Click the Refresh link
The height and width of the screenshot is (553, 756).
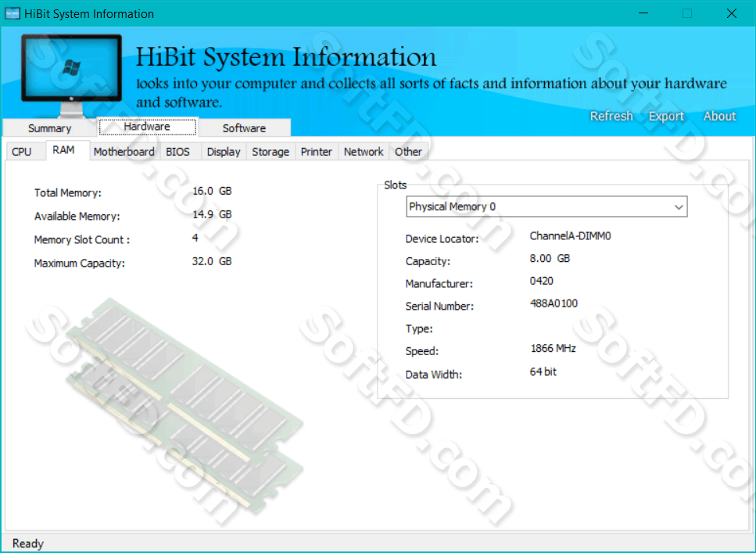coord(611,116)
